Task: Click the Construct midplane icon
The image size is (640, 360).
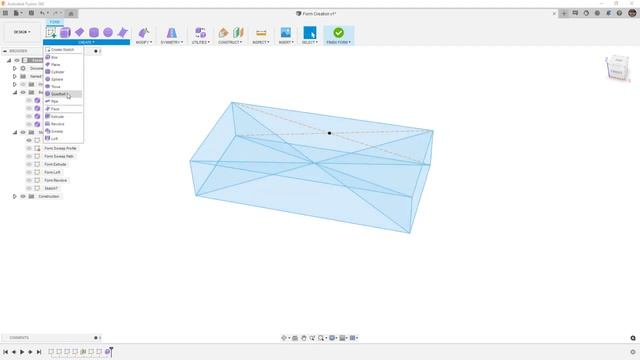Action: [238, 33]
